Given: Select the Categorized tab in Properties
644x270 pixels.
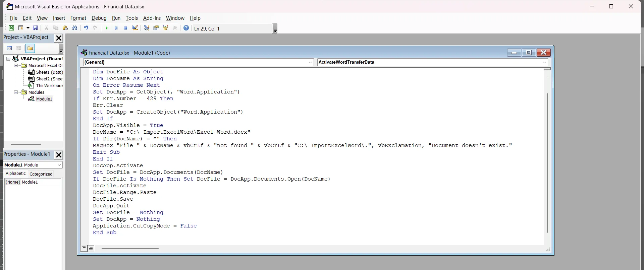Looking at the screenshot, I should [x=41, y=174].
